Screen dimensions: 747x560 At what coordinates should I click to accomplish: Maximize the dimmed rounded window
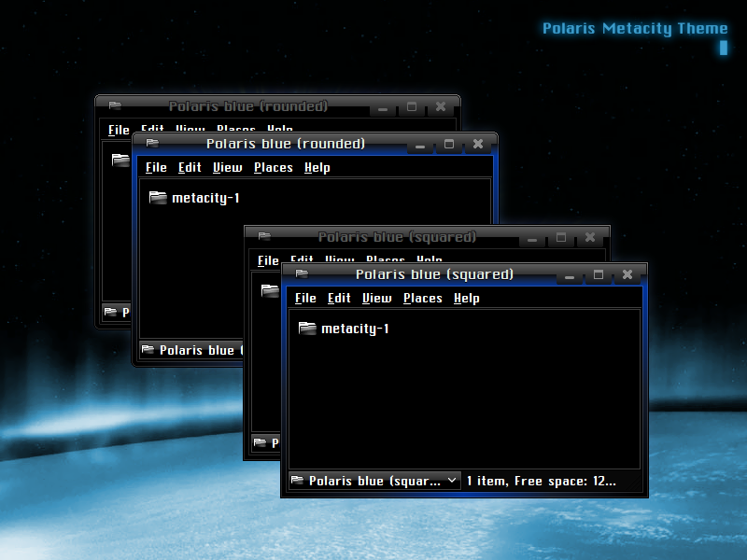[412, 107]
